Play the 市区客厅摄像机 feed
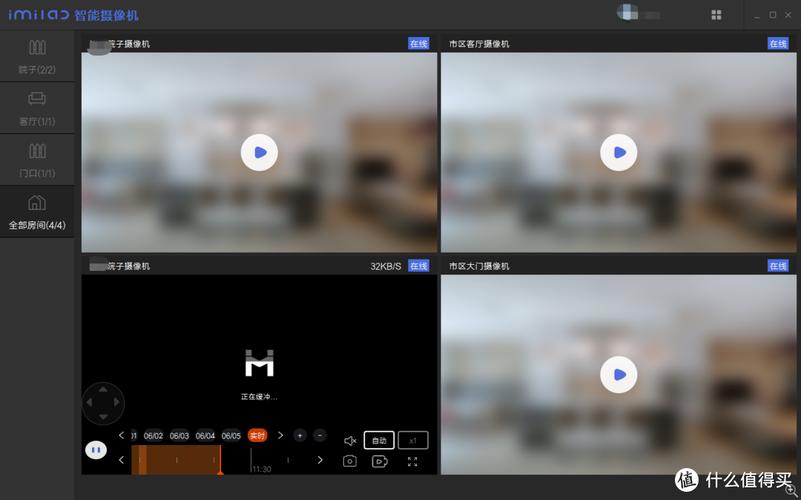This screenshot has width=801, height=500. click(x=619, y=152)
